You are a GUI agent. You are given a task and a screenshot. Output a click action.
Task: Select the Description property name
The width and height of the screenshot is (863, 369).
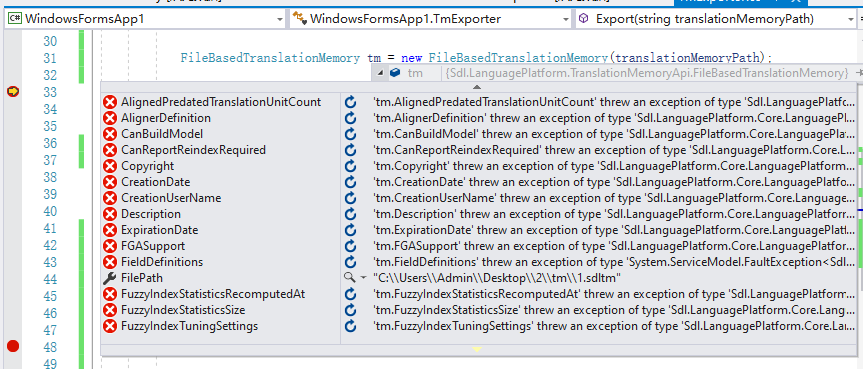[x=151, y=214]
